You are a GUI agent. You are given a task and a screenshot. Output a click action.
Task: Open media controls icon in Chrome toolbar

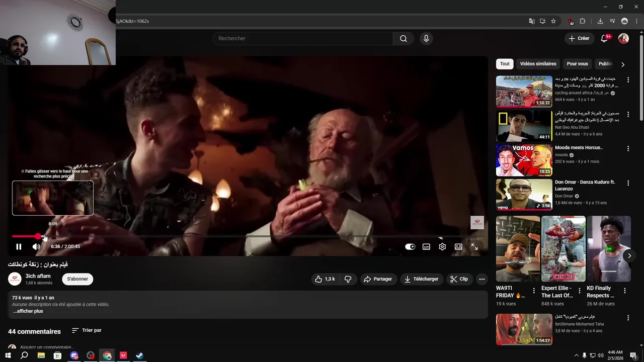[x=612, y=21]
